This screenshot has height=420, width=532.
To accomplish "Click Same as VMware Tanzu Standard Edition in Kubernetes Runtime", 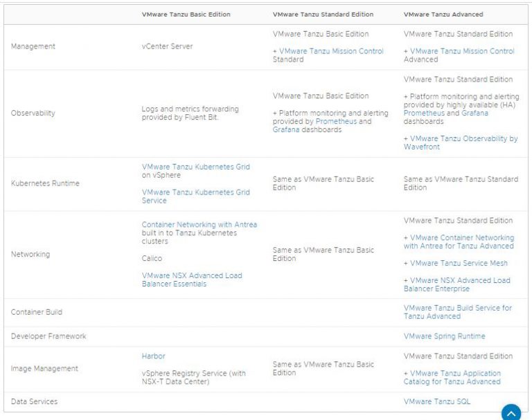I will [x=461, y=183].
